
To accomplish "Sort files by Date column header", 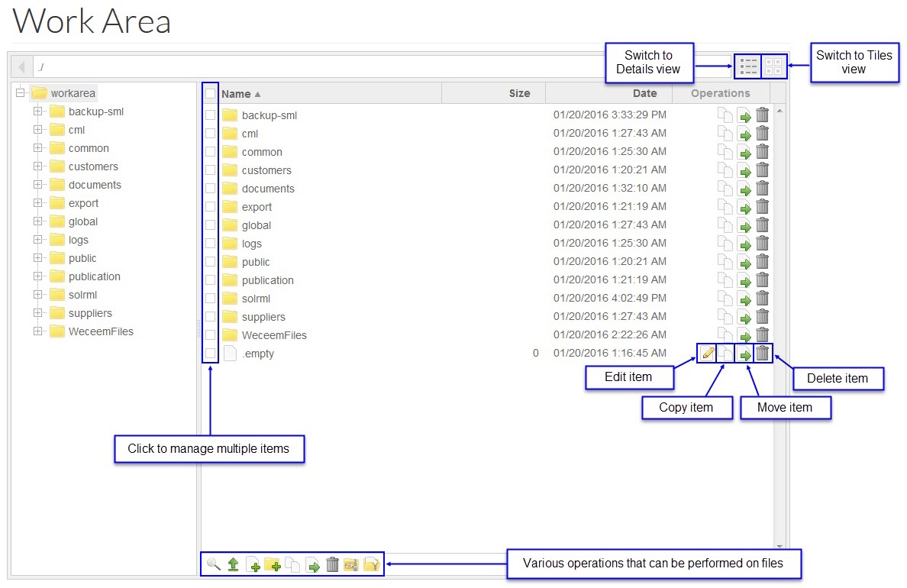I will (644, 93).
